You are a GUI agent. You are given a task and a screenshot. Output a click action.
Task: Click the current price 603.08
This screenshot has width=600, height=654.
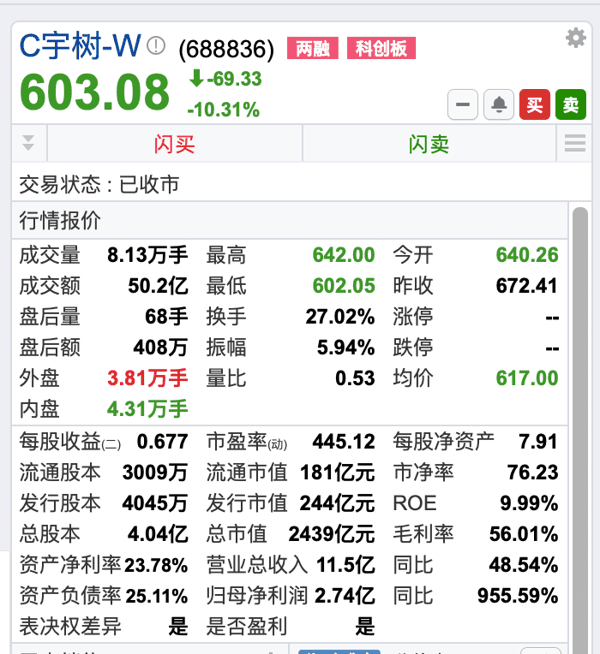coord(95,92)
